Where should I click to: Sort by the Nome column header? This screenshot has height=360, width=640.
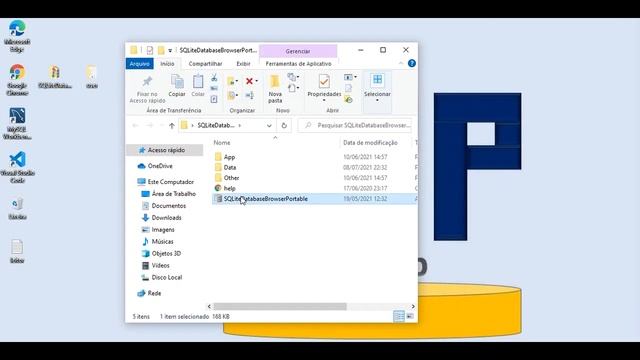pos(222,142)
